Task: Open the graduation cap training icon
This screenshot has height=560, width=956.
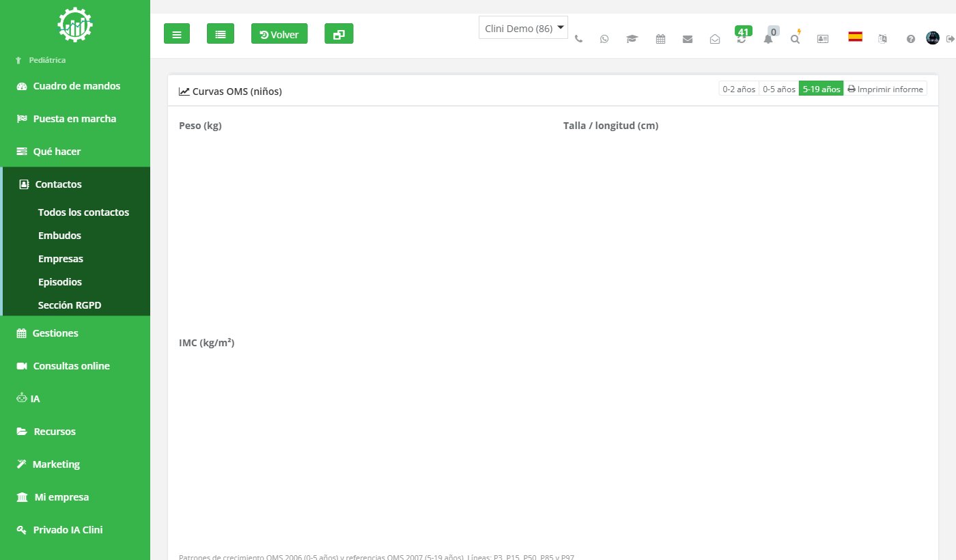Action: tap(632, 39)
